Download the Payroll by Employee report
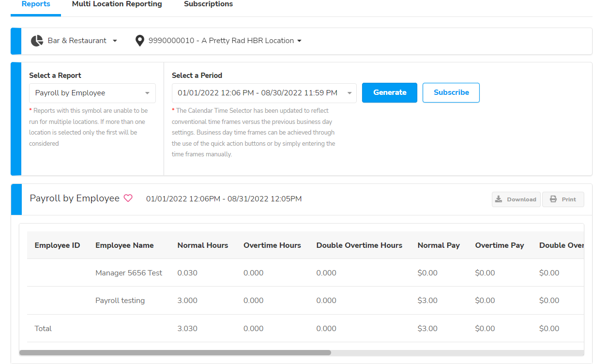This screenshot has width=593, height=364. 516,199
